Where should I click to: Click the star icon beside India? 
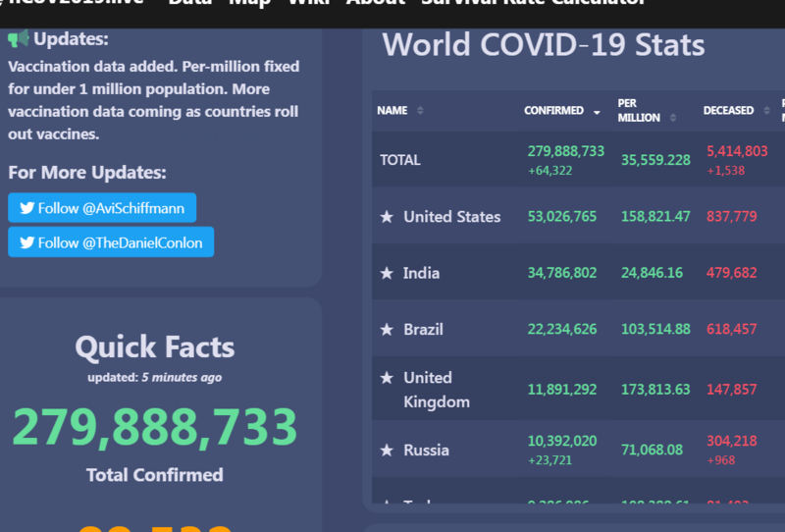click(x=387, y=273)
